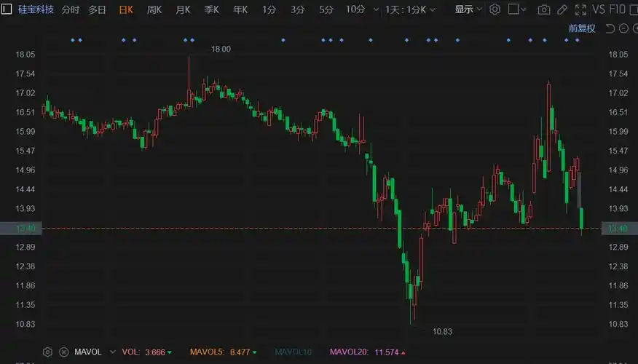The width and height of the screenshot is (638, 364).
Task: Open the 硅宝科技 stock name link
Action: (36, 9)
